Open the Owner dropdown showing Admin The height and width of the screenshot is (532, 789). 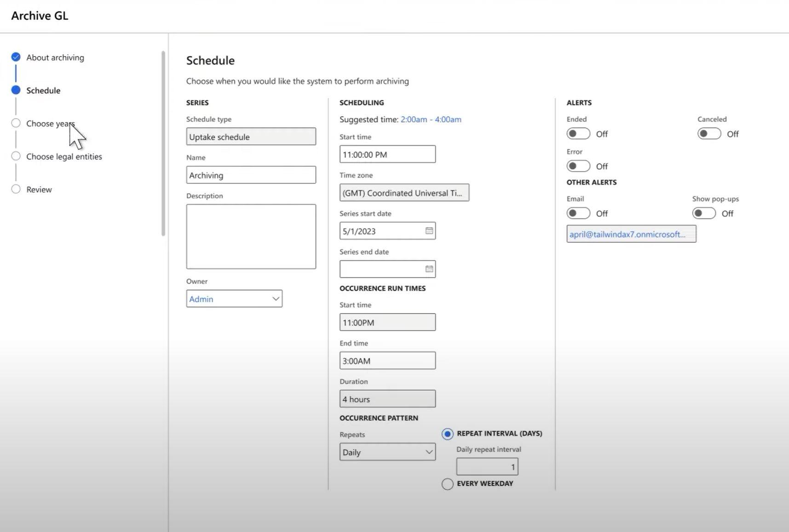pyautogui.click(x=234, y=298)
